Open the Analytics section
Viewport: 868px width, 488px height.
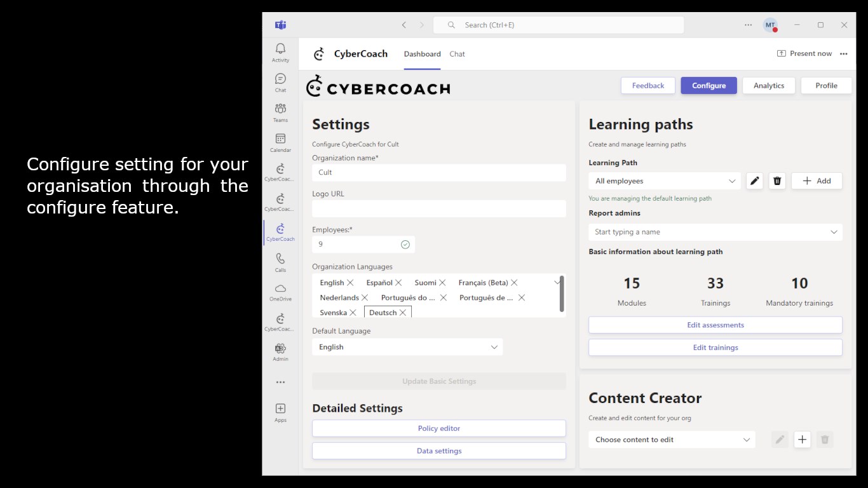769,86
